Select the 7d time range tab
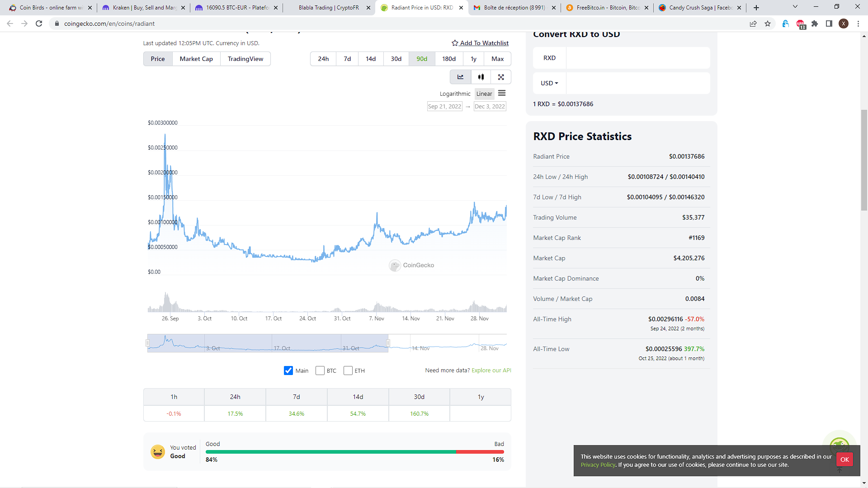The width and height of the screenshot is (868, 488). pos(347,59)
